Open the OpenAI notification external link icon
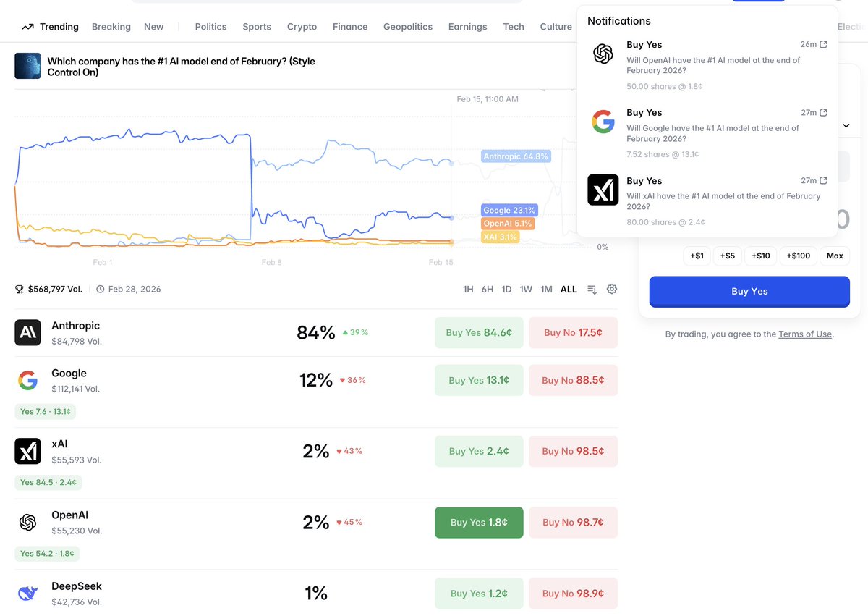This screenshot has width=868, height=616. click(824, 45)
